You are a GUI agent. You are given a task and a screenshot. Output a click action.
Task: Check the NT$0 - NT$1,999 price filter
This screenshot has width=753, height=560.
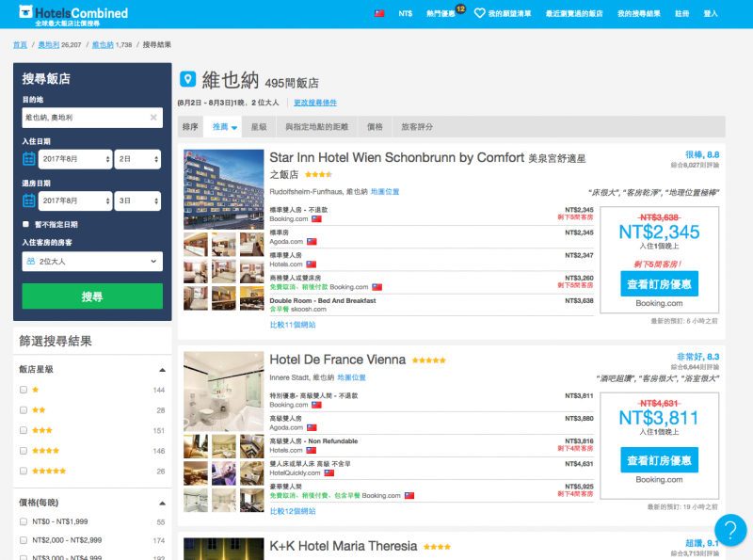pyautogui.click(x=24, y=521)
